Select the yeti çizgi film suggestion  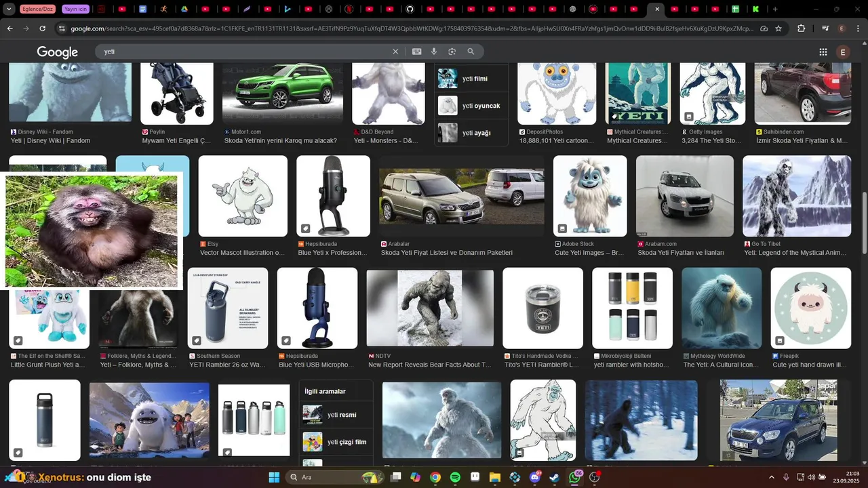336,442
